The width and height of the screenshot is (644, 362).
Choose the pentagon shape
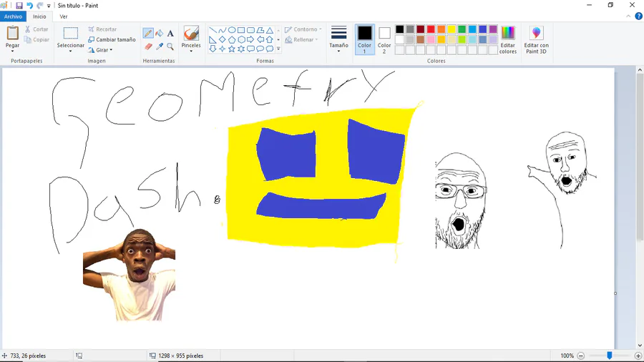232,39
